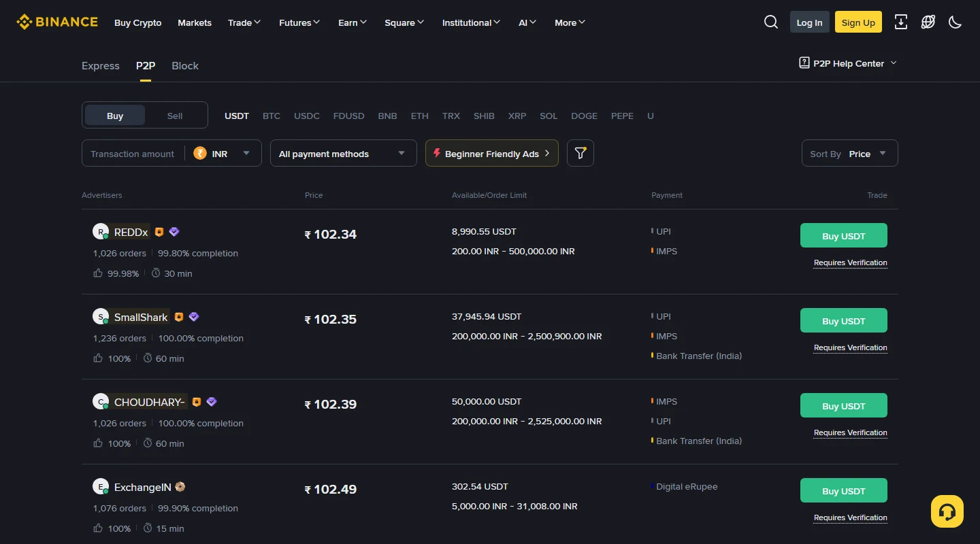980x544 pixels.
Task: Expand the Futures menu
Action: [x=299, y=22]
